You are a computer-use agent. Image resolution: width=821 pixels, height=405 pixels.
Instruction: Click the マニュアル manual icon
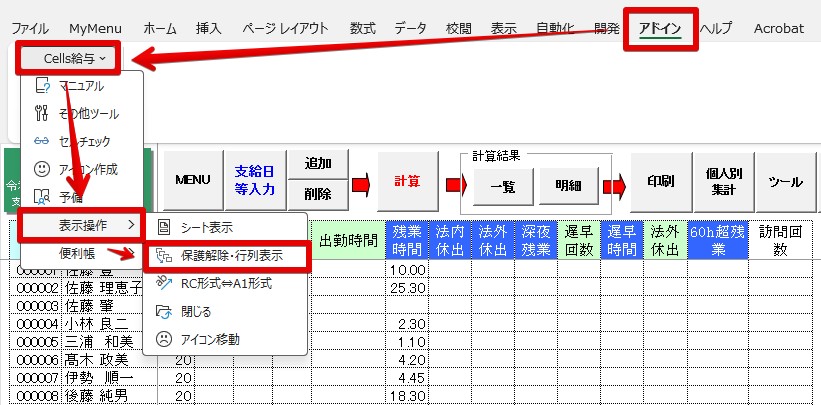[x=41, y=87]
